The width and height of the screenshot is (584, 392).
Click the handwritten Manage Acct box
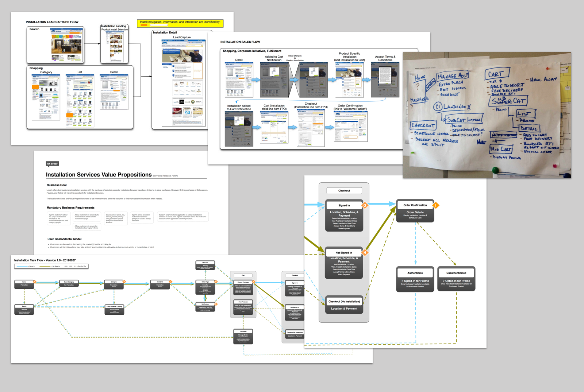453,76
